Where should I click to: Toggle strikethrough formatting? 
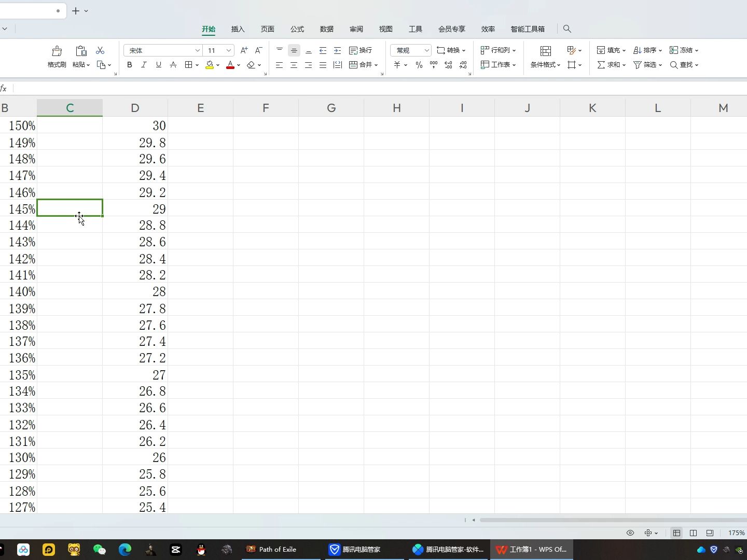click(x=173, y=65)
